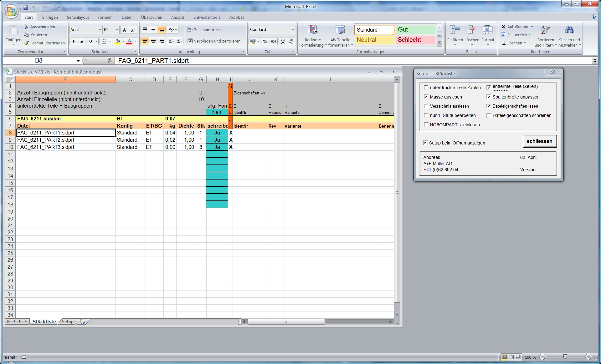Expand the Standard number format dropdown
This screenshot has height=364, width=601.
click(x=293, y=30)
